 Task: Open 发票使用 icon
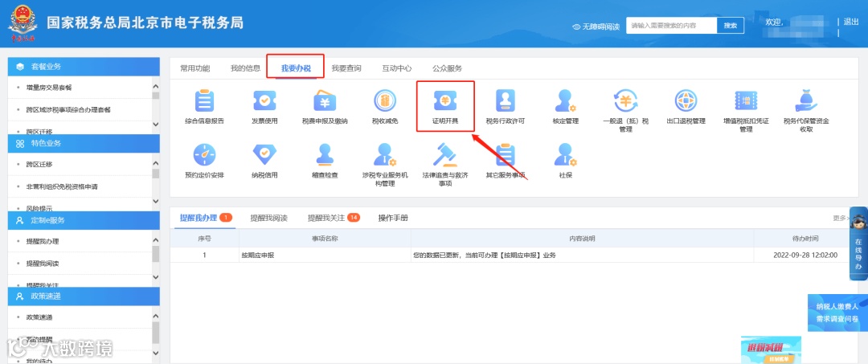coord(264,100)
